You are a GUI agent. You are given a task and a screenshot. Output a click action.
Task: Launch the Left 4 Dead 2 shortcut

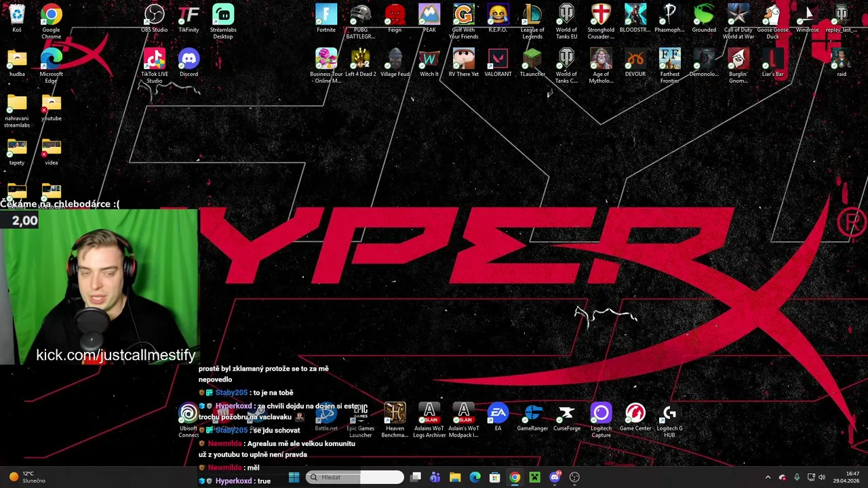[361, 63]
